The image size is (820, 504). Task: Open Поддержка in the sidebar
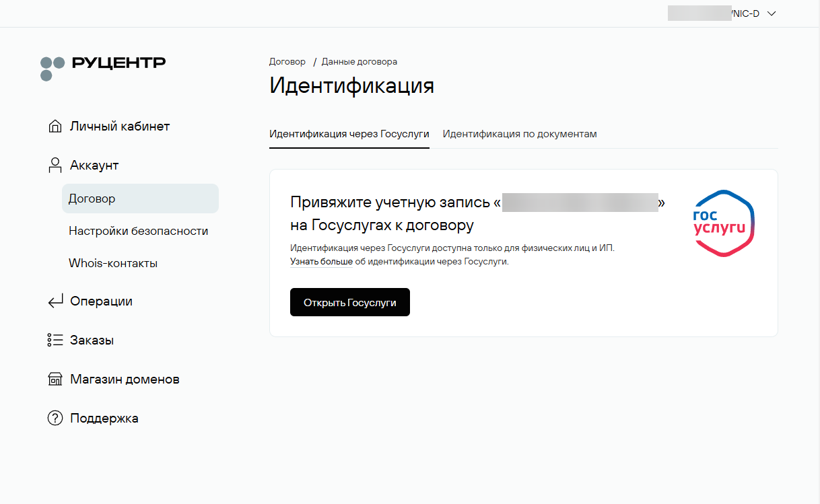104,419
